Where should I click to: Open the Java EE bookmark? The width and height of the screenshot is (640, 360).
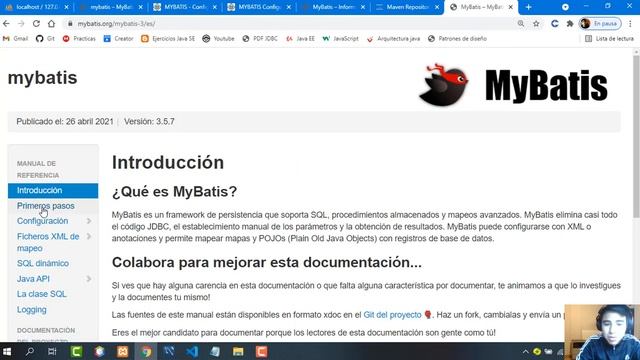pos(300,39)
